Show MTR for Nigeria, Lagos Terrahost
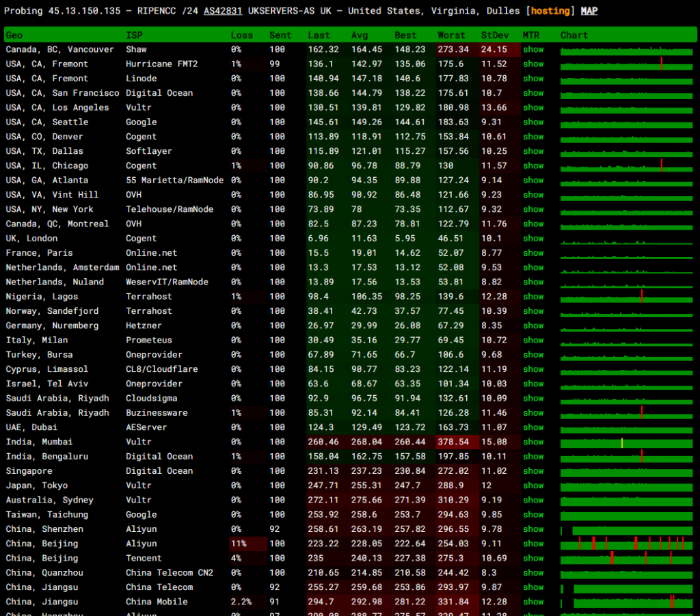 533,297
